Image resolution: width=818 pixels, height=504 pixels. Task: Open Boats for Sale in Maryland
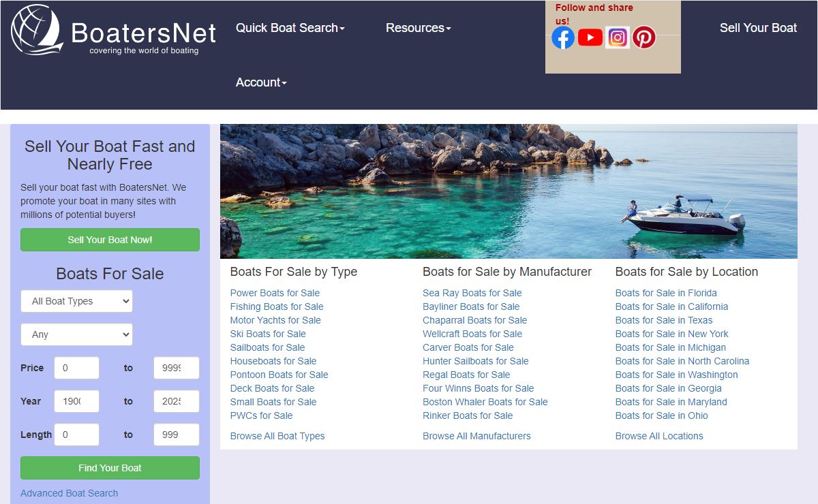[x=671, y=402]
